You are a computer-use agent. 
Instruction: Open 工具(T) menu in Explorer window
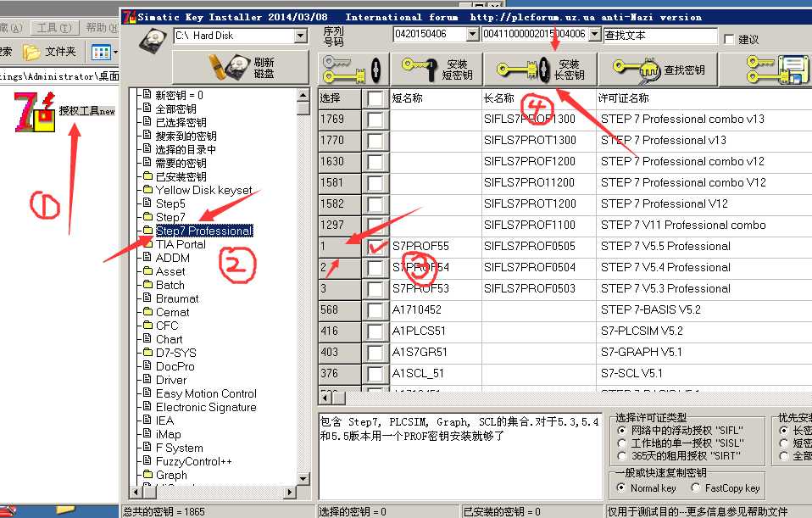(x=55, y=28)
